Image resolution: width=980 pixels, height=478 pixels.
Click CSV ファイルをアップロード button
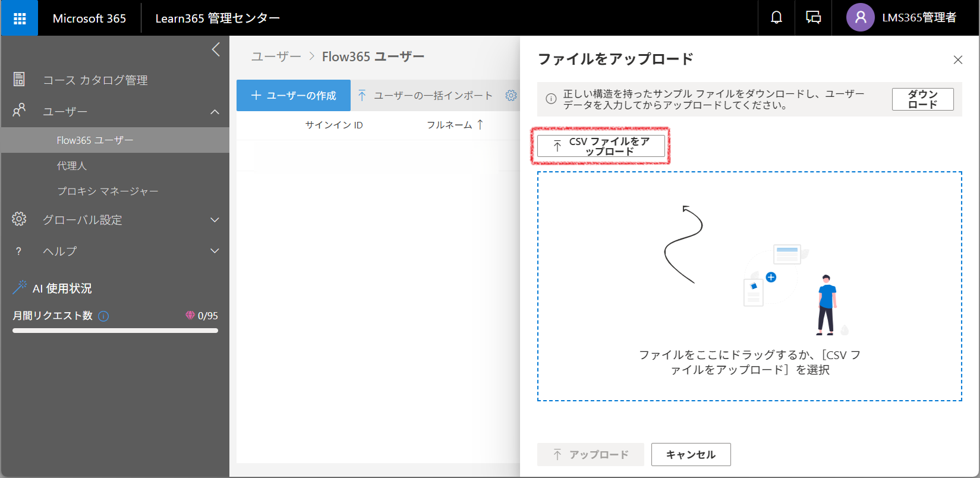pos(601,146)
